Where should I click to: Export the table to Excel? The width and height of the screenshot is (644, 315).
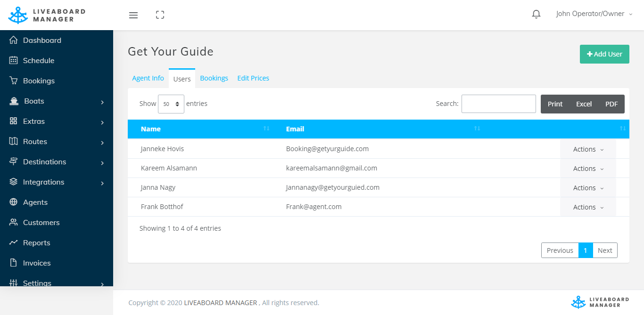coord(584,104)
